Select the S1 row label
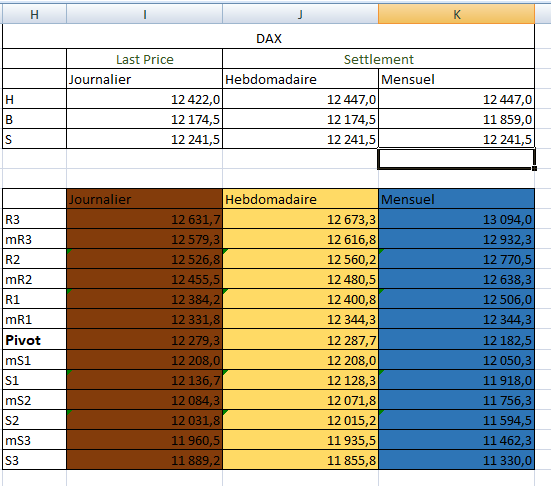 (34, 380)
